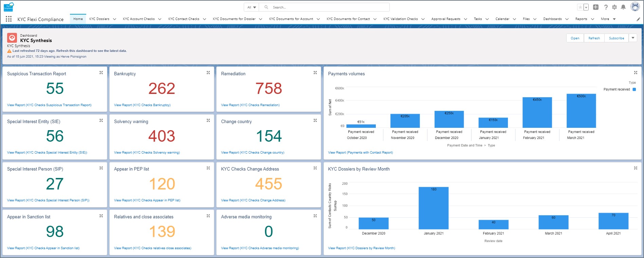
Task: Expand the Payments volumes chart
Action: coord(636,73)
